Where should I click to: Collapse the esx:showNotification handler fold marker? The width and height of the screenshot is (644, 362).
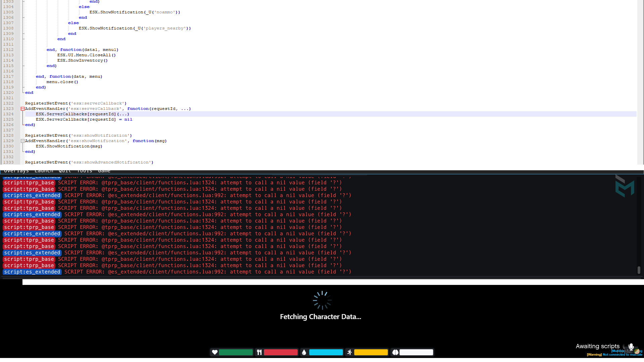click(22, 141)
